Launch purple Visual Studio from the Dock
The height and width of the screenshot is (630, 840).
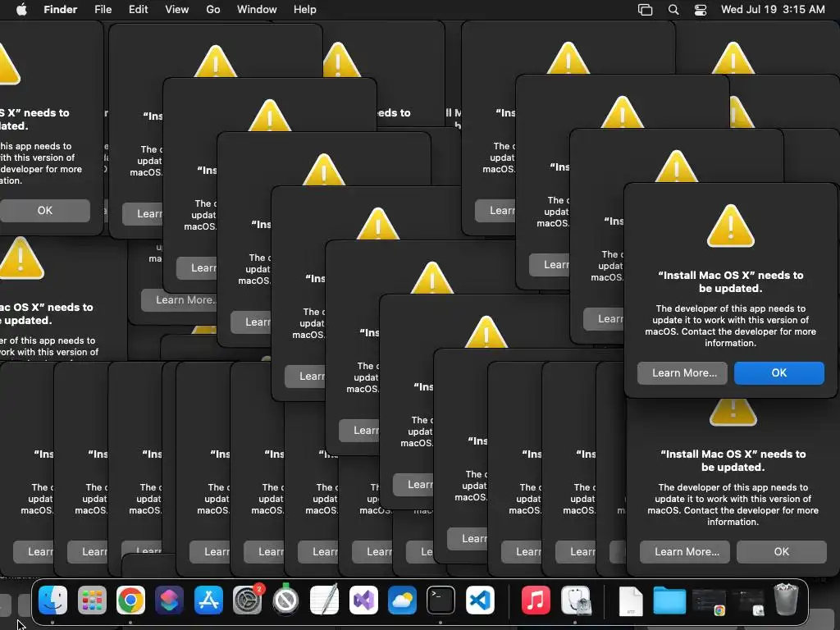pyautogui.click(x=363, y=600)
